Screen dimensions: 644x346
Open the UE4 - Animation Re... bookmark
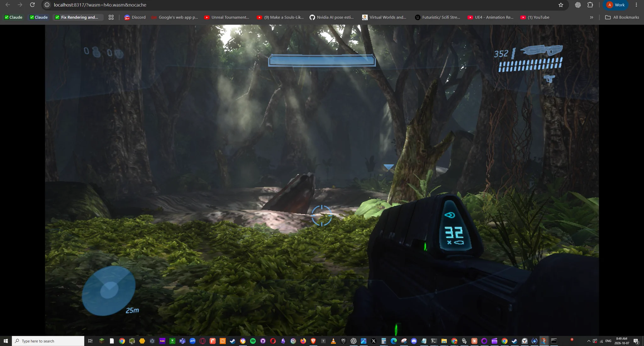[491, 17]
